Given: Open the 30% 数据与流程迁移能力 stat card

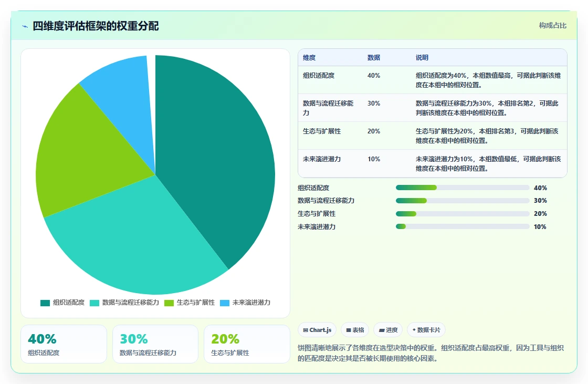Looking at the screenshot, I should coord(155,344).
